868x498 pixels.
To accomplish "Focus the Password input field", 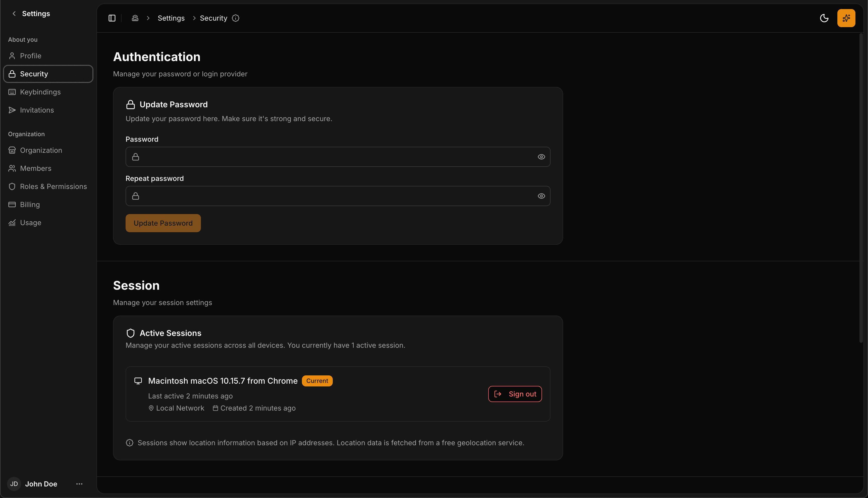I will pyautogui.click(x=338, y=157).
